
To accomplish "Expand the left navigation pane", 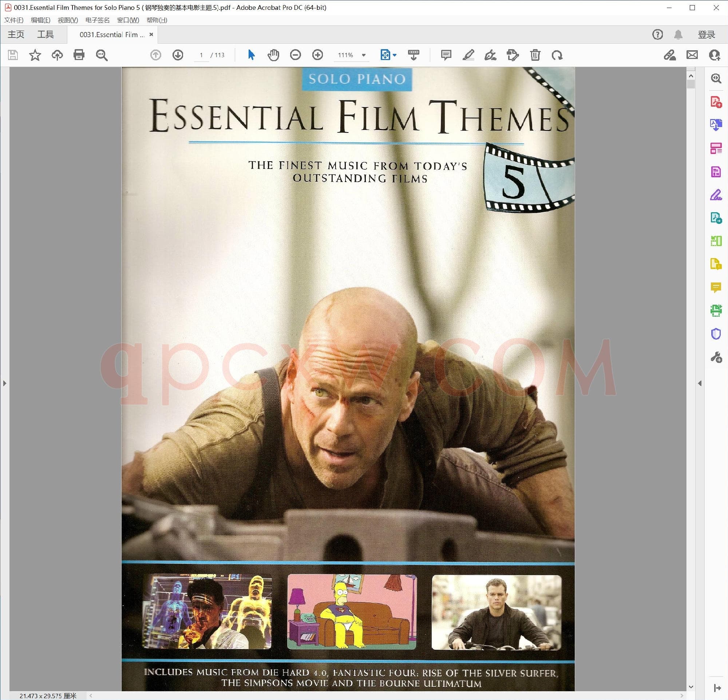I will pos(4,383).
